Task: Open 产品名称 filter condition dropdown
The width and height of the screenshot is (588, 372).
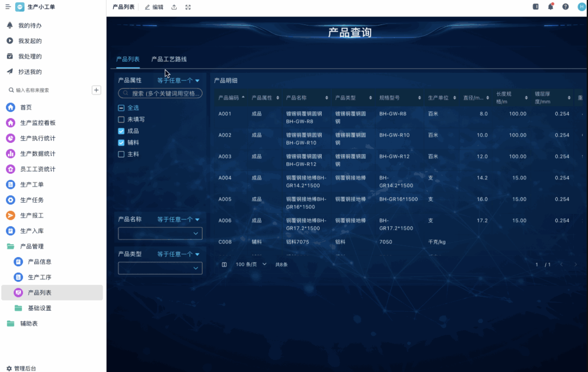Action: point(178,219)
